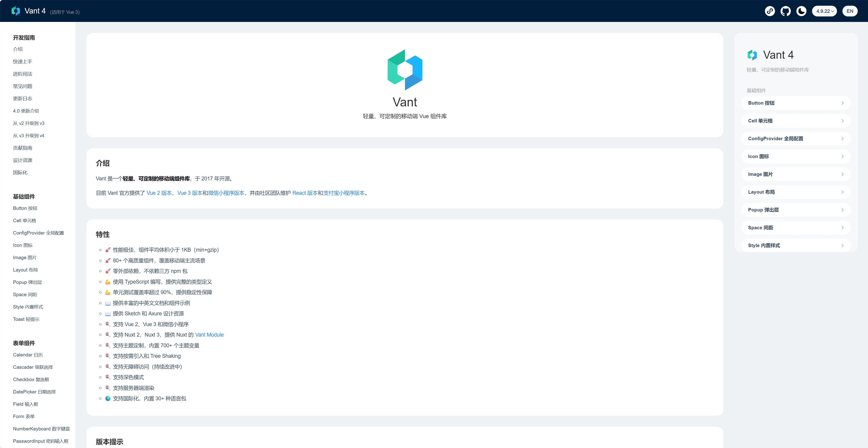Open 4.0 更新介绍 in the sidebar
Image resolution: width=868 pixels, height=448 pixels.
26,111
